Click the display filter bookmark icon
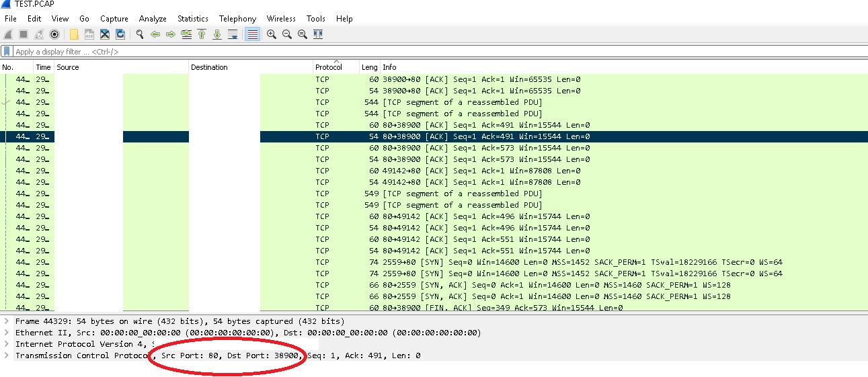868x377 pixels. 7,52
